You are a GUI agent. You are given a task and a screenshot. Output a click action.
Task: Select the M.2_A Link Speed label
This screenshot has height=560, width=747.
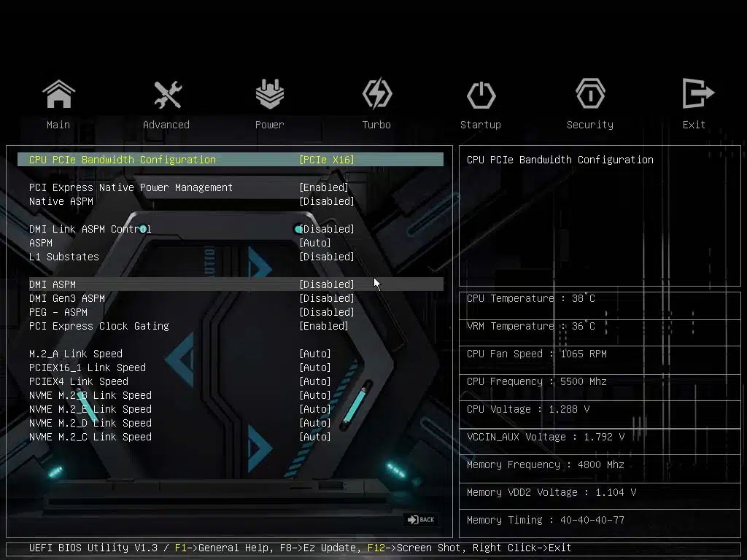76,354
